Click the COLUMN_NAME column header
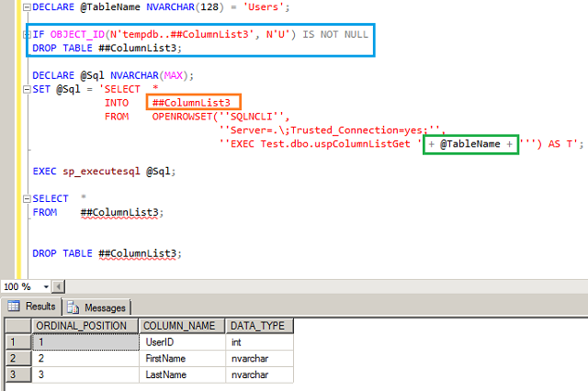This screenshot has width=588, height=391. [180, 326]
